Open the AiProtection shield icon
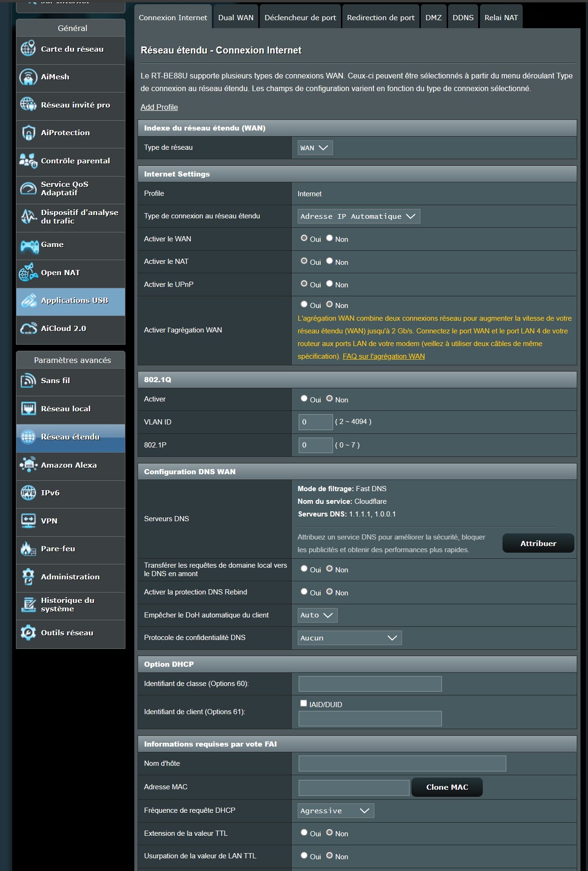This screenshot has height=871, width=588. pyautogui.click(x=28, y=133)
